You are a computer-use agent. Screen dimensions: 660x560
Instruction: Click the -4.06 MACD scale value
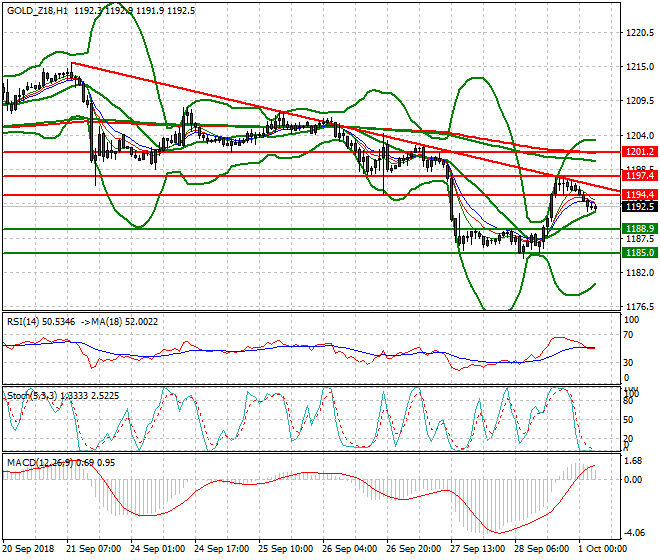tap(636, 532)
